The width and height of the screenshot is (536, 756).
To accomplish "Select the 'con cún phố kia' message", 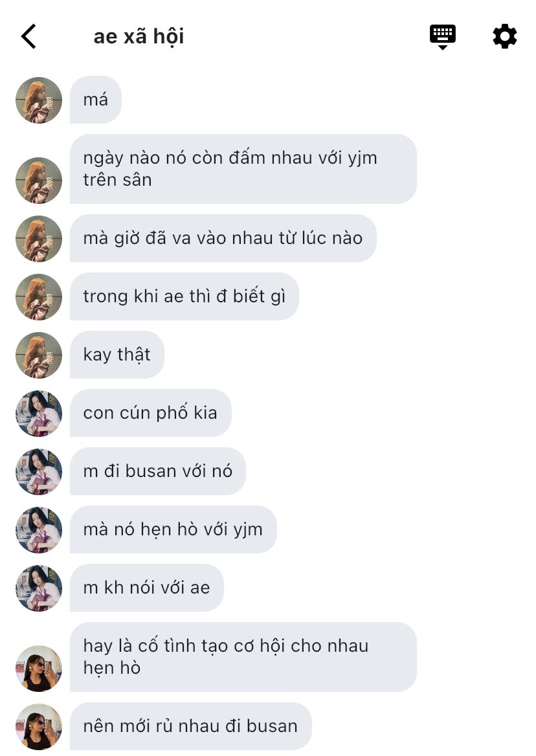I will (150, 413).
